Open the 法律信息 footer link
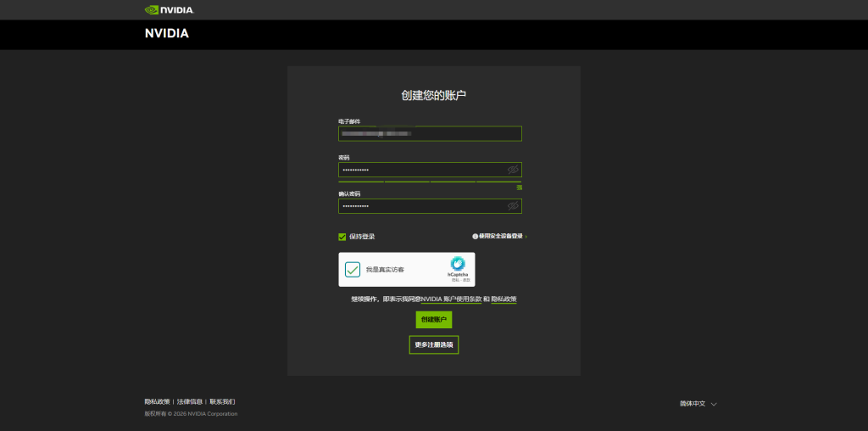The image size is (868, 431). point(189,401)
